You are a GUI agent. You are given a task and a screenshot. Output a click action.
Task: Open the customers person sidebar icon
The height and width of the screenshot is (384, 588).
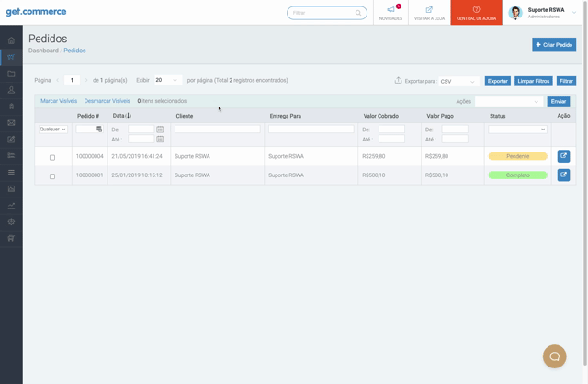click(x=11, y=90)
